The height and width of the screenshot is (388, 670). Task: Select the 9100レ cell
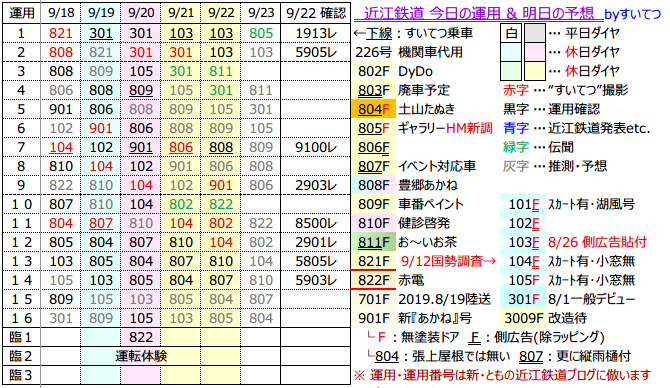coord(315,147)
